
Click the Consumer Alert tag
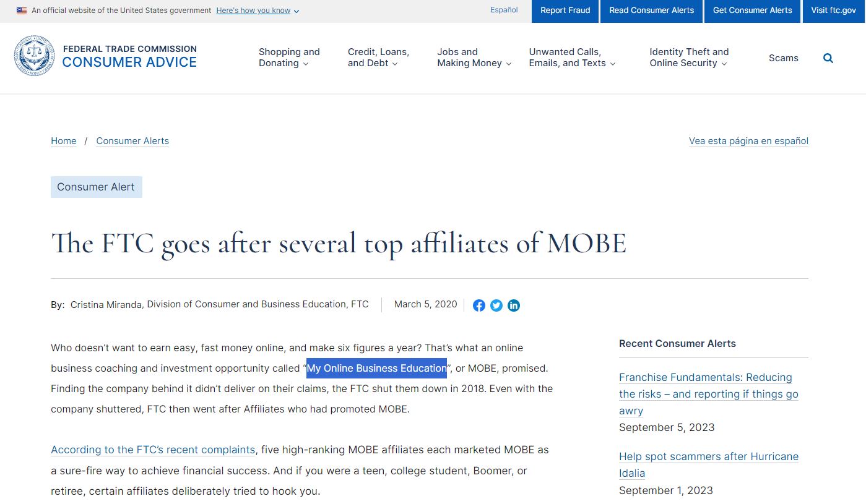[x=97, y=187]
